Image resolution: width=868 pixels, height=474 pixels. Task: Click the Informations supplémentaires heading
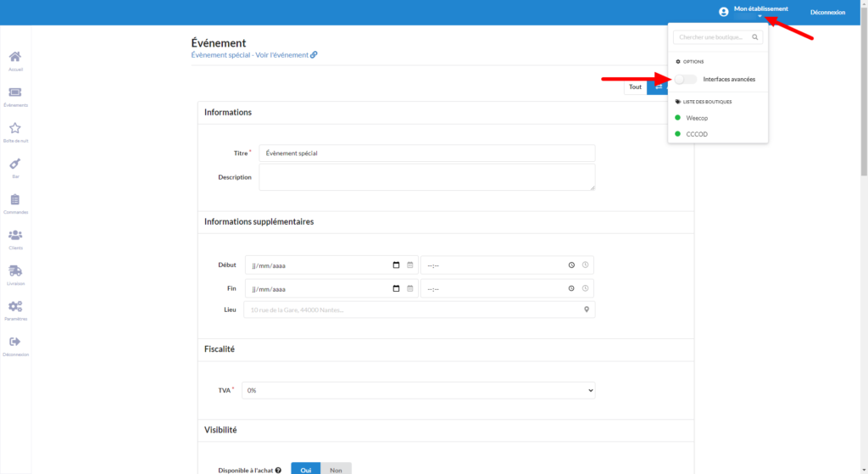pyautogui.click(x=259, y=221)
